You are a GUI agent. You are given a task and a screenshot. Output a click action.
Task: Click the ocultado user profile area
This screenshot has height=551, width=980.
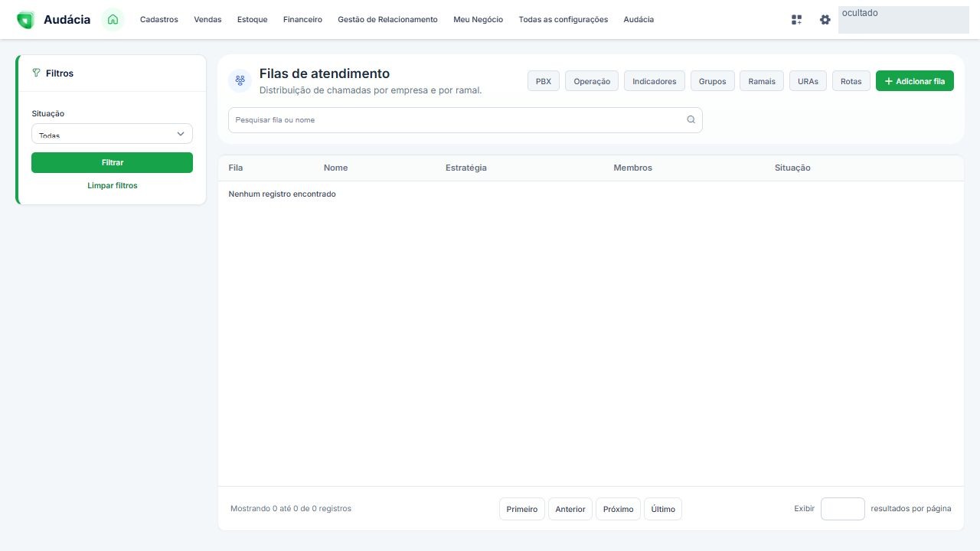903,20
